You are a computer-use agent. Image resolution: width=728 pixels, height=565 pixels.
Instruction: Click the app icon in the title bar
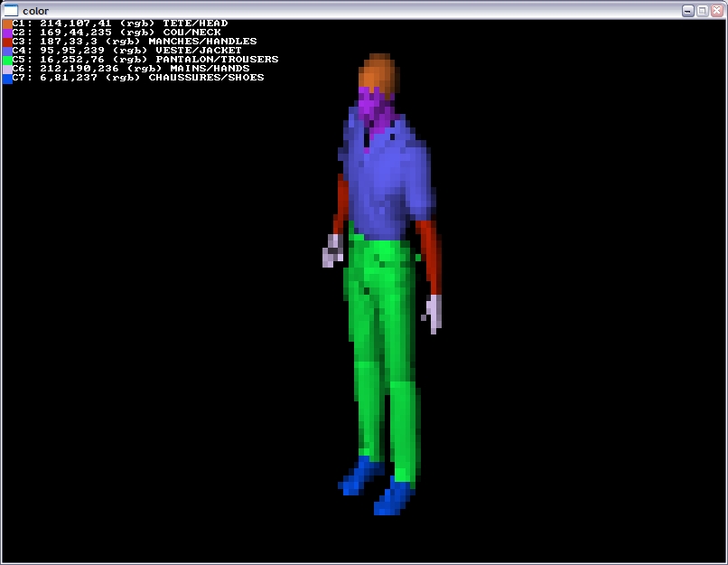(11, 10)
